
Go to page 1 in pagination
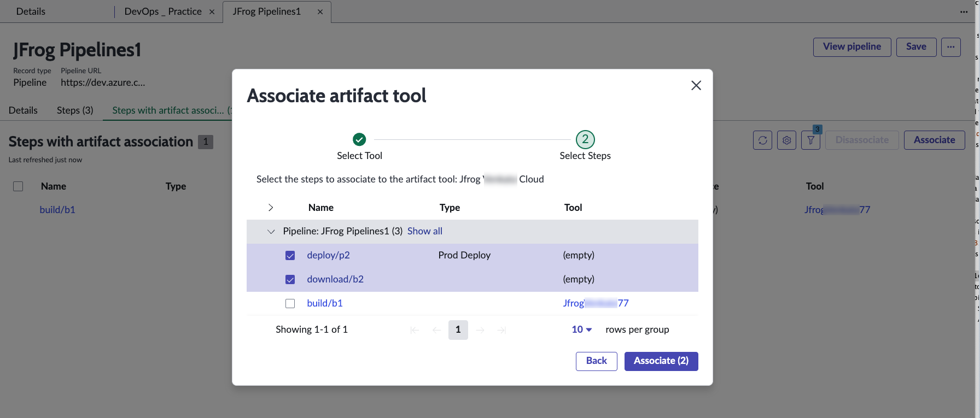tap(458, 330)
